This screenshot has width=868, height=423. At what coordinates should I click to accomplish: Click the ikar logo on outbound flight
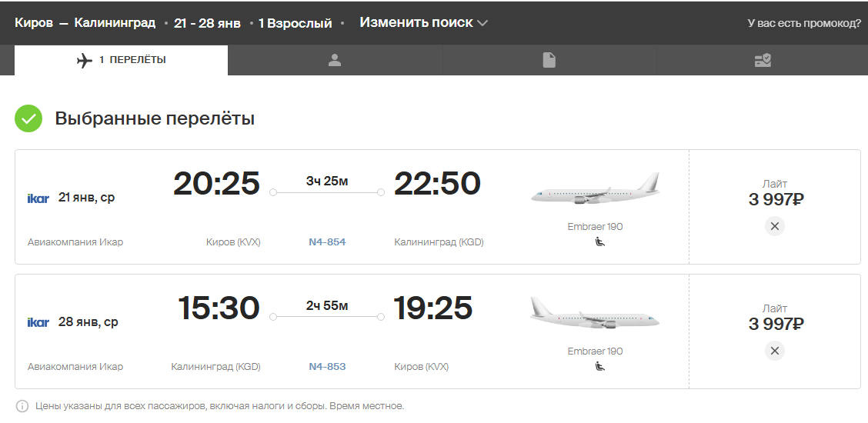(x=38, y=198)
